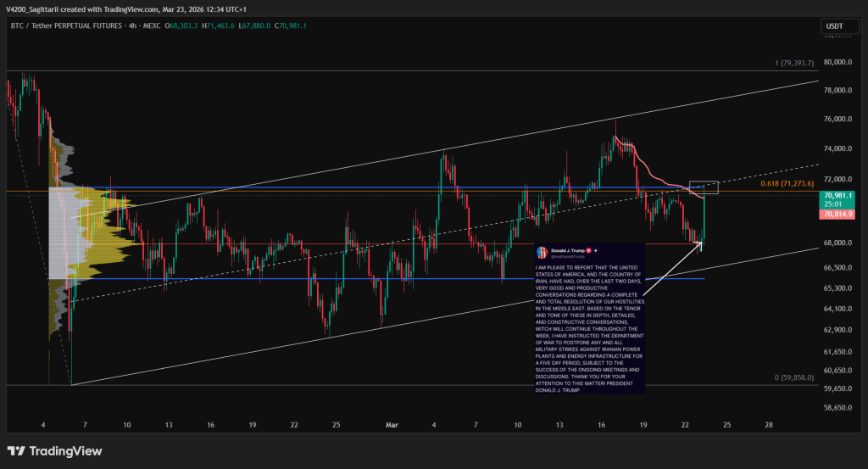Viewport: 868px width, 469px height.
Task: Click the red 70,814.9 price tag
Action: pyautogui.click(x=837, y=215)
